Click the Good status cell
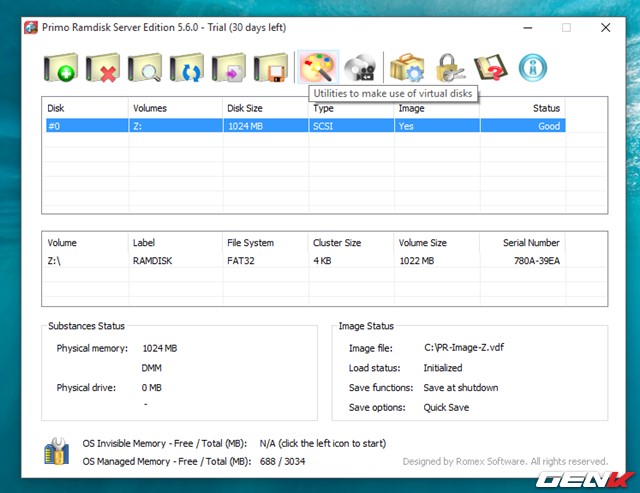Image resolution: width=640 pixels, height=493 pixels. click(523, 126)
